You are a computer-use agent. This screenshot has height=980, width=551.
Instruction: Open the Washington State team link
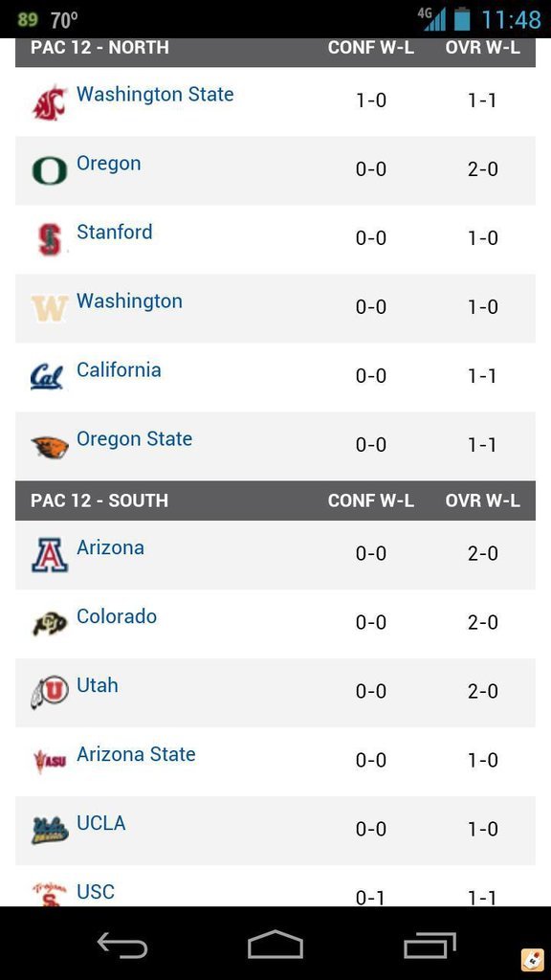click(x=155, y=95)
